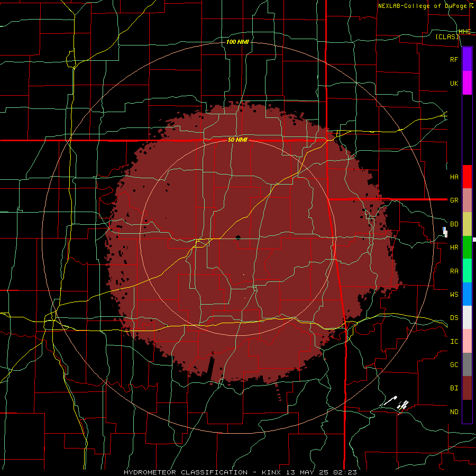Click the GR legend label
Image resolution: width=476 pixels, height=476 pixels.
tap(454, 200)
